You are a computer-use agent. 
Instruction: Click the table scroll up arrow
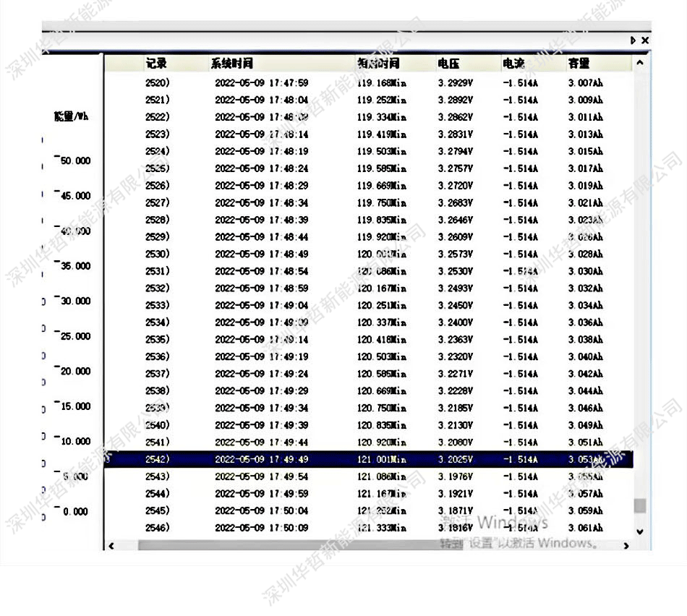point(640,63)
